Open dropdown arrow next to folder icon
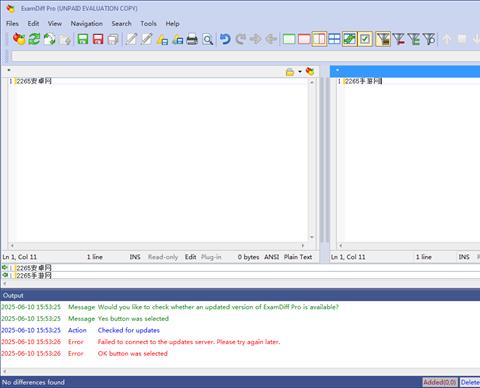The width and height of the screenshot is (480, 388). (x=300, y=72)
